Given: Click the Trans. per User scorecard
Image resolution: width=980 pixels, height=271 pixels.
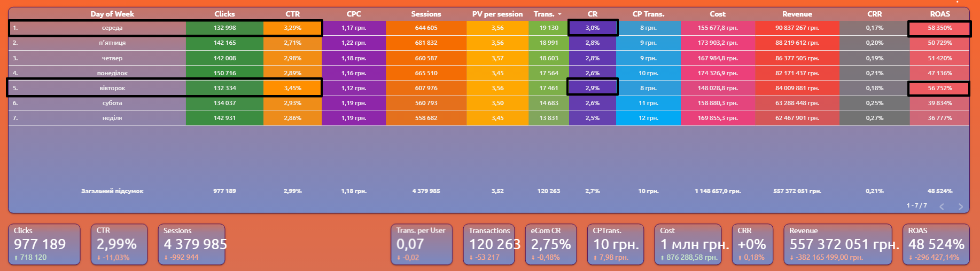Looking at the screenshot, I should coord(422,244).
